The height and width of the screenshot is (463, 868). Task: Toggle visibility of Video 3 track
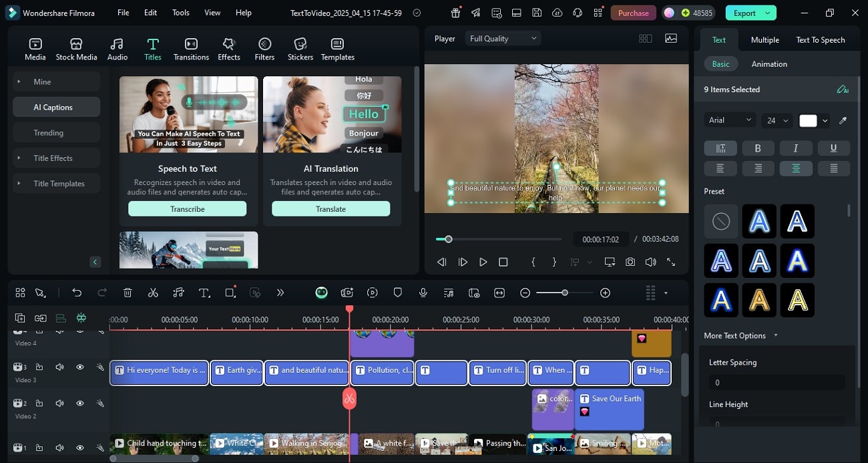pyautogui.click(x=80, y=367)
